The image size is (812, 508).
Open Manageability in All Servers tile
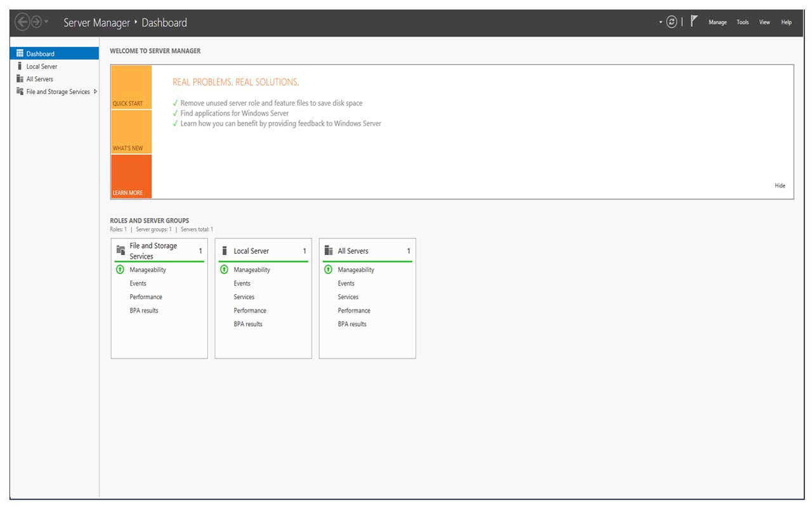pos(356,270)
